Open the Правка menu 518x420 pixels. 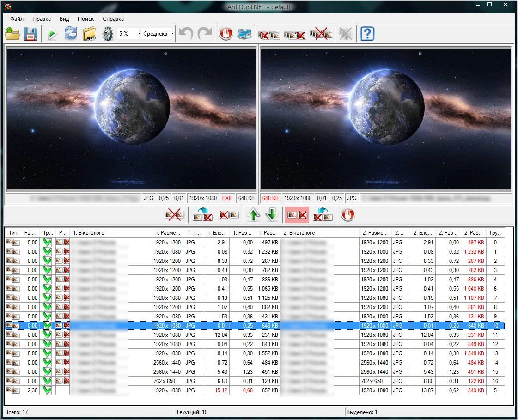coord(41,19)
